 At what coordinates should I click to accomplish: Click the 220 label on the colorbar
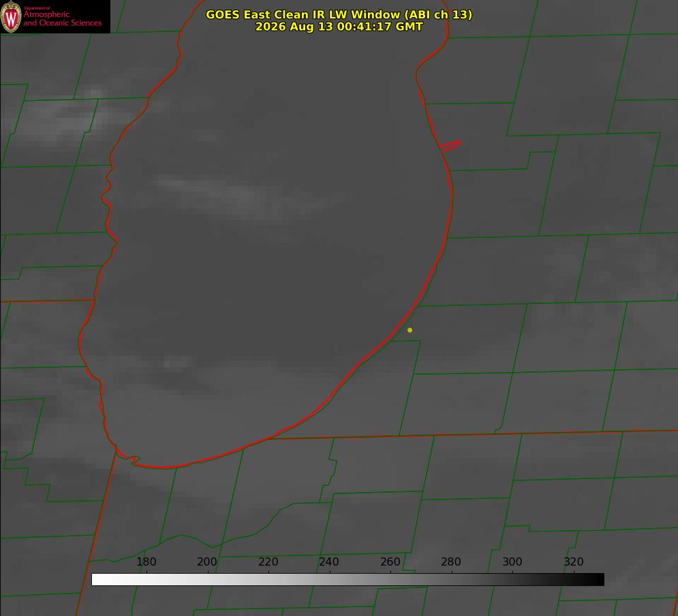click(x=268, y=561)
